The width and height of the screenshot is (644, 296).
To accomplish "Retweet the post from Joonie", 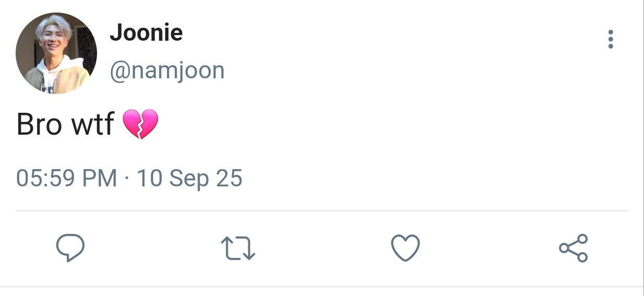I will point(238,248).
